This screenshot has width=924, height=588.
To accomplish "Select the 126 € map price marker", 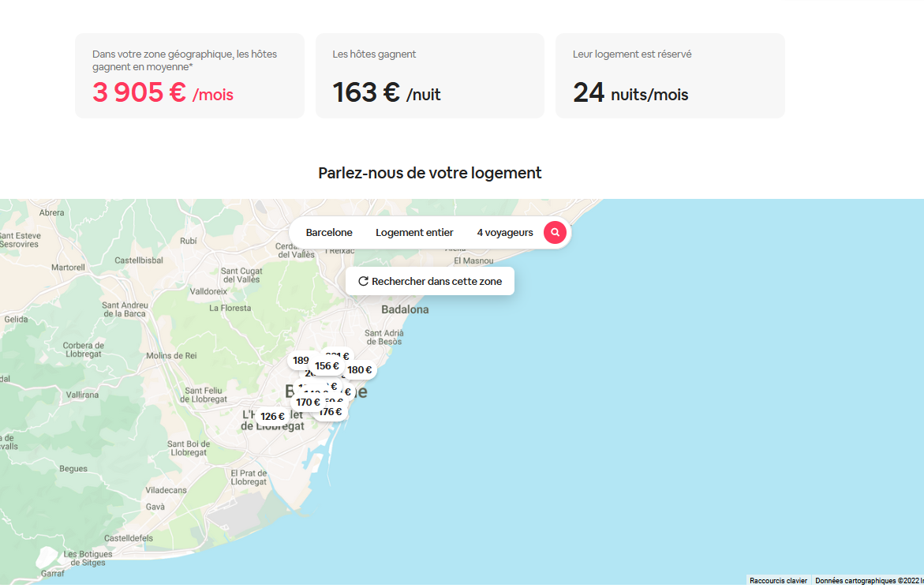I will [x=272, y=417].
